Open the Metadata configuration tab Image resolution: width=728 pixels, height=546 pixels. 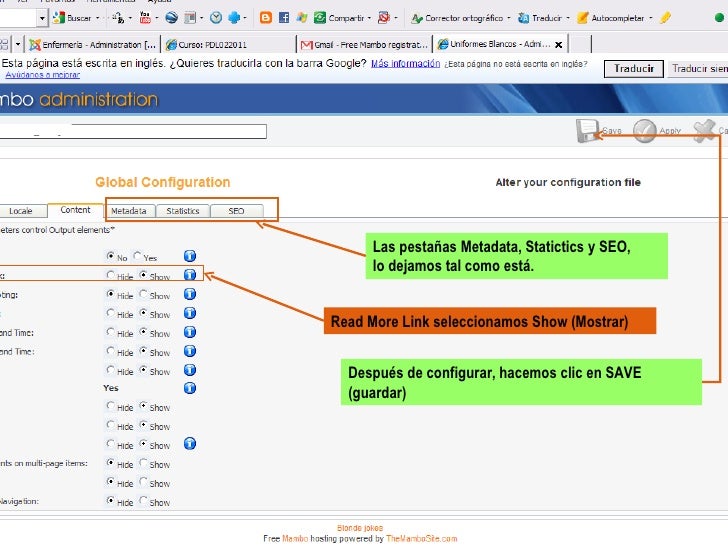click(129, 211)
